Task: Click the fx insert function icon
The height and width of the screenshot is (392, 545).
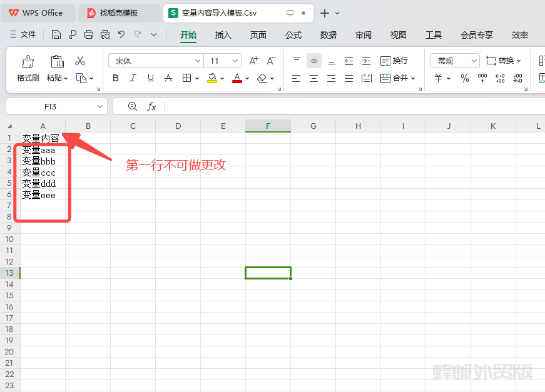Action: coord(151,106)
